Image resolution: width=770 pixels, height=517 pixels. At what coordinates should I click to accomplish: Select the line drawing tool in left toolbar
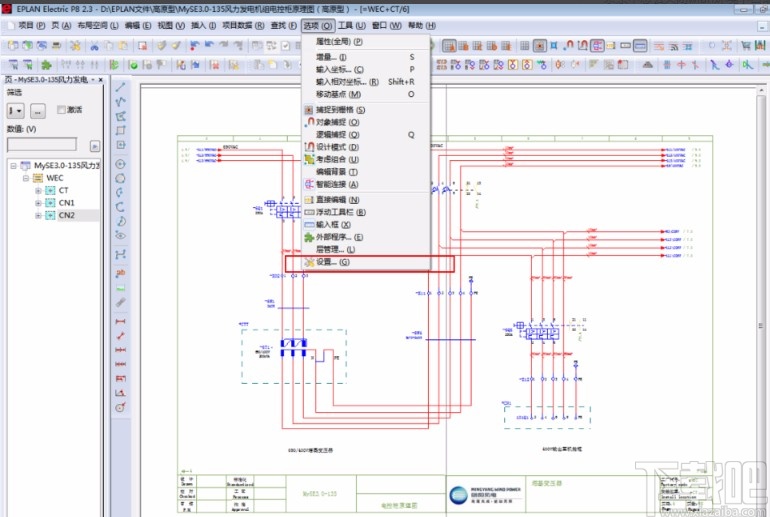[x=121, y=87]
